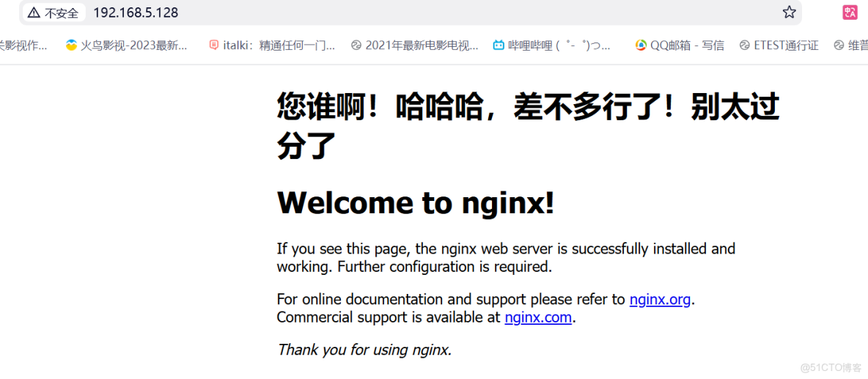Open the italki bookmark
This screenshot has width=868, height=379.
[x=272, y=45]
